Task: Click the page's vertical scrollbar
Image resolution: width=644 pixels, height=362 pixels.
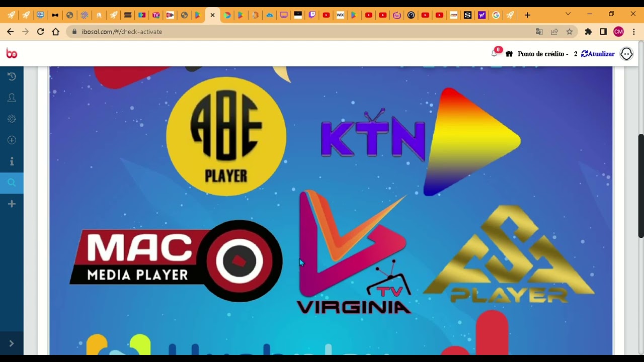Action: click(641, 186)
